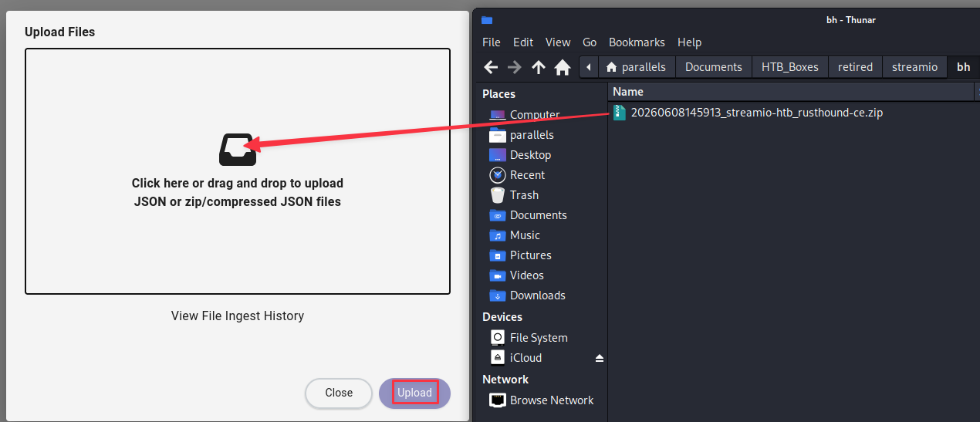Click the Pictures folder icon
Image resolution: width=980 pixels, height=422 pixels.
coord(498,255)
